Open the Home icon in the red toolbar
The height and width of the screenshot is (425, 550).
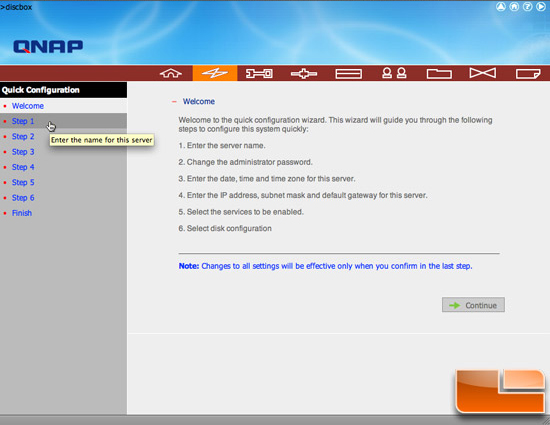[170, 73]
